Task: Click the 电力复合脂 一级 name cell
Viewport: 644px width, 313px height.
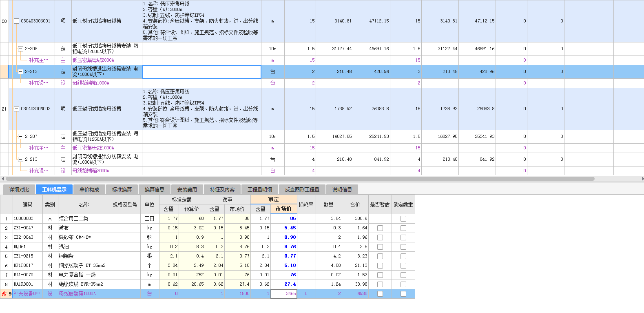Action: pos(84,275)
